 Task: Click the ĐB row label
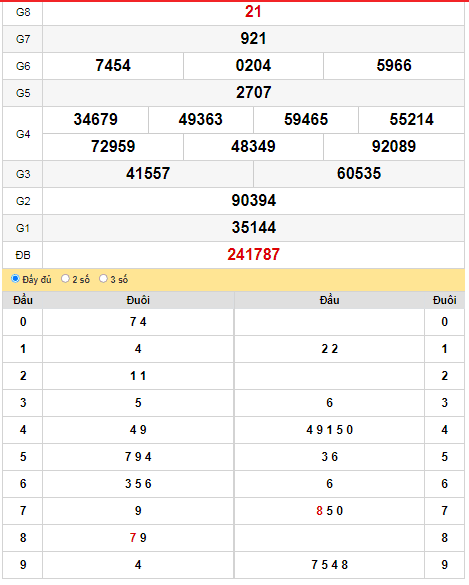pyautogui.click(x=23, y=256)
